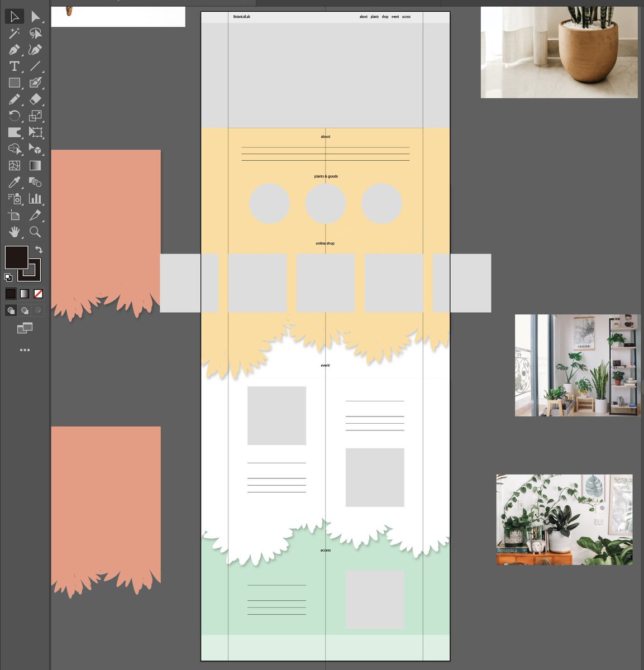The width and height of the screenshot is (644, 670).
Task: Click the Fill color box
Action: click(x=16, y=257)
